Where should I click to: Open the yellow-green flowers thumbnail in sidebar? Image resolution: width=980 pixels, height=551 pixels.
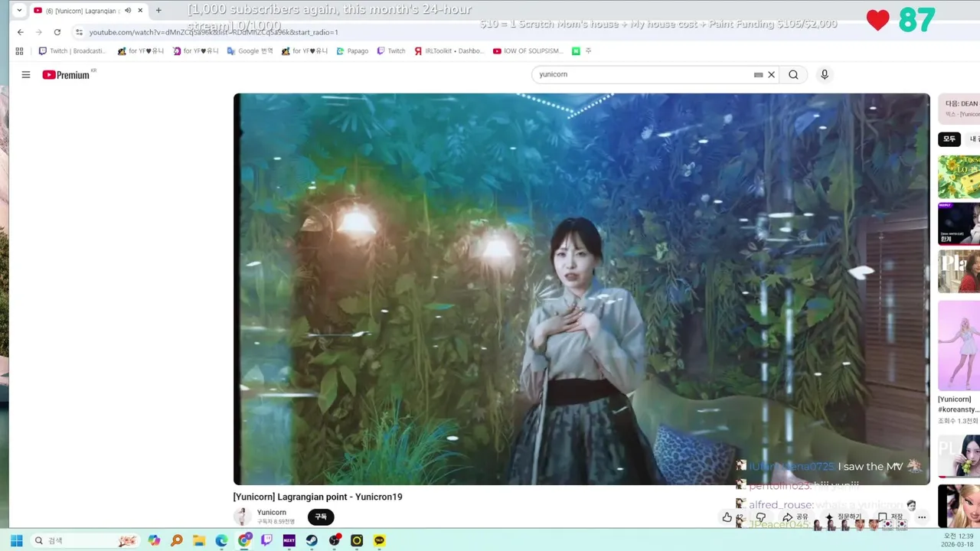959,177
